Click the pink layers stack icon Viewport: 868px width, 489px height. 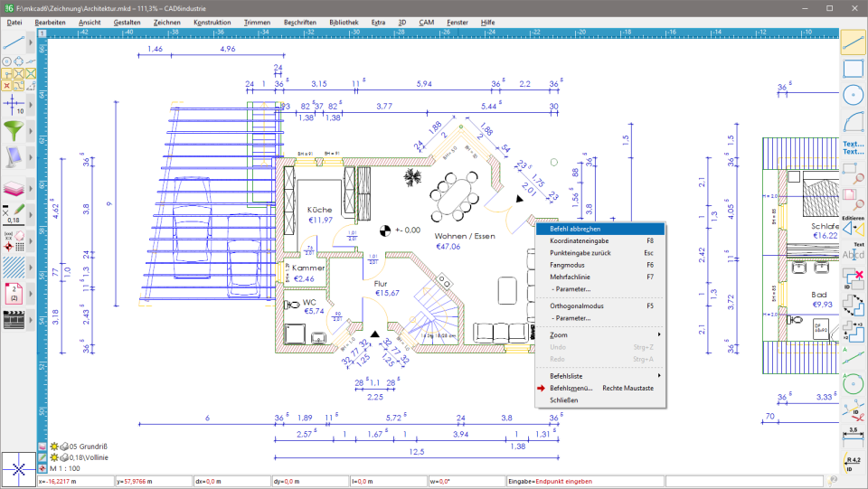tap(14, 188)
